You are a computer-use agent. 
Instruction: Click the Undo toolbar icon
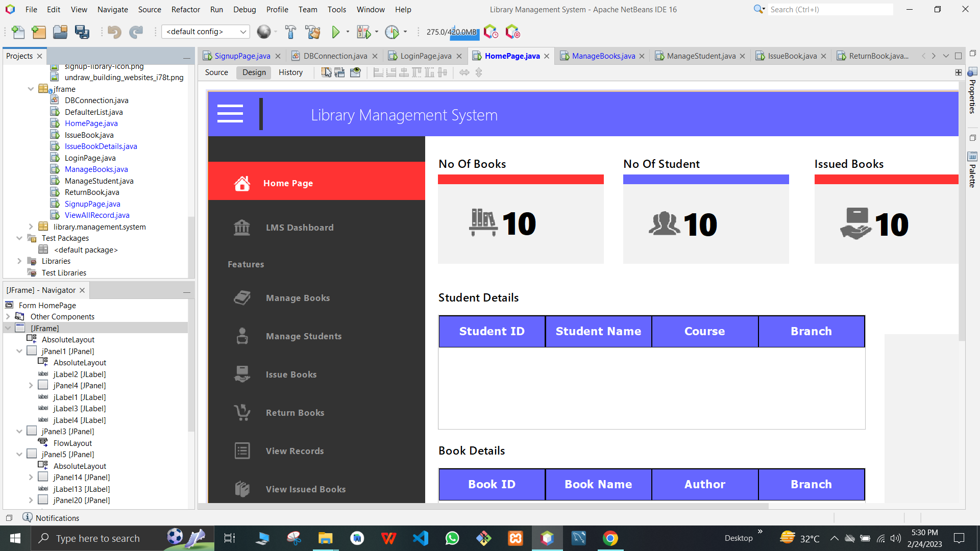114,32
